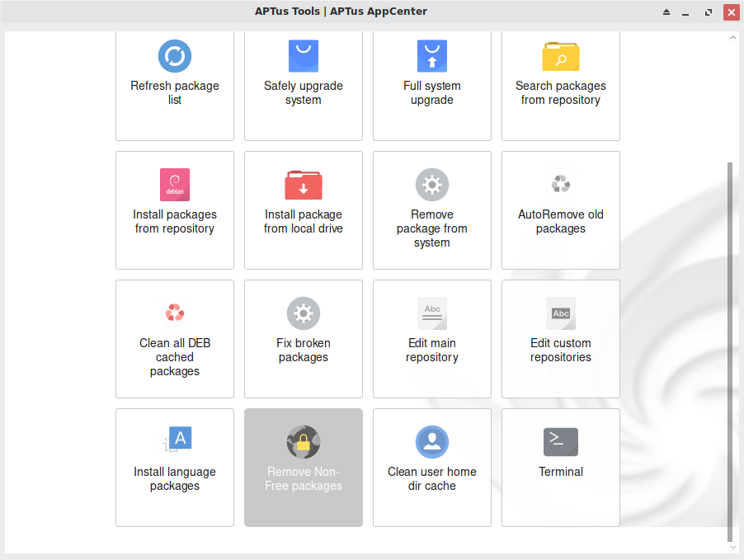Click the window shade (eject) titlebar button
Image resolution: width=744 pixels, height=560 pixels.
coord(666,12)
